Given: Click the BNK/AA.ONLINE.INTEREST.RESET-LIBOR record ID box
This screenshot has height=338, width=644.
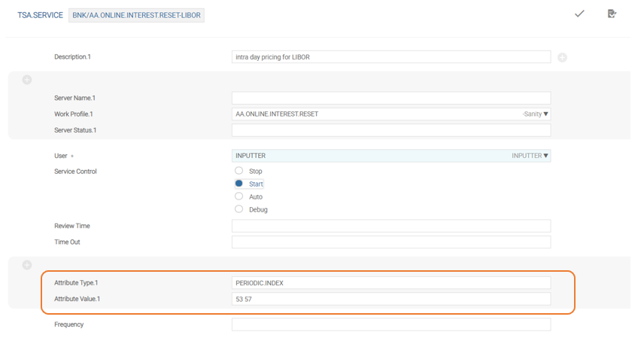Looking at the screenshot, I should (136, 15).
